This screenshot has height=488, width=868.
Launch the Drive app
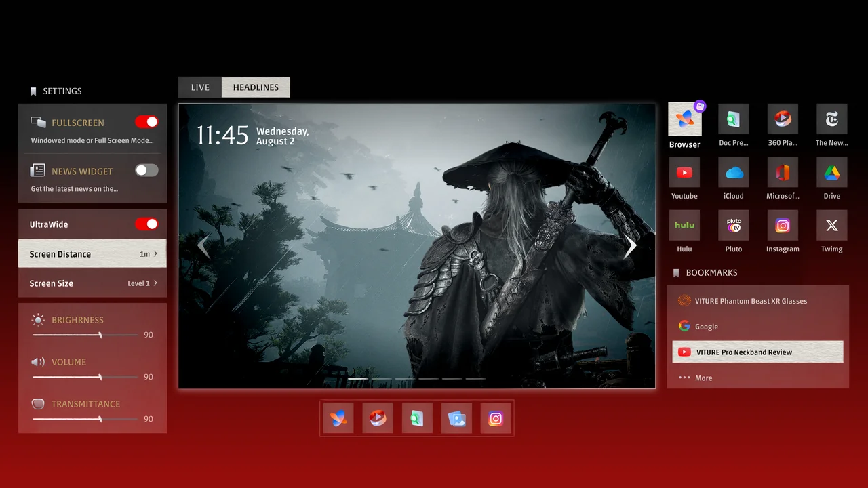832,172
